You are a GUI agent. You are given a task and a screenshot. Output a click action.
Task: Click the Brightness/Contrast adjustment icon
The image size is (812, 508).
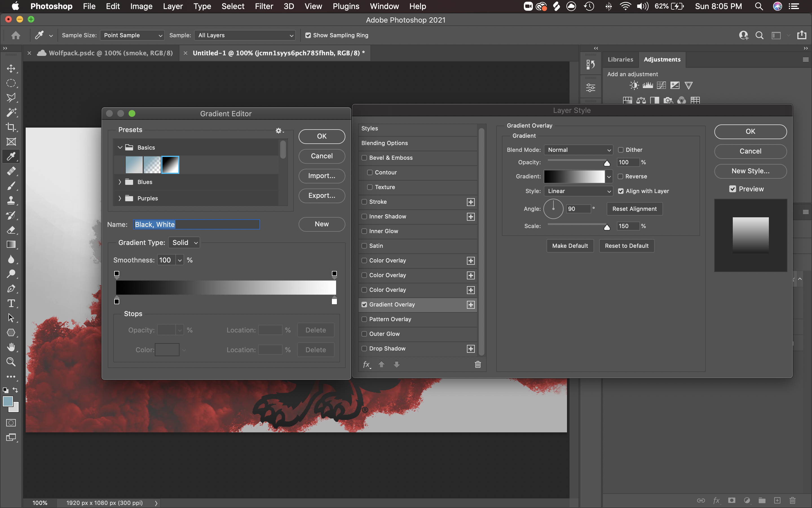pyautogui.click(x=634, y=85)
